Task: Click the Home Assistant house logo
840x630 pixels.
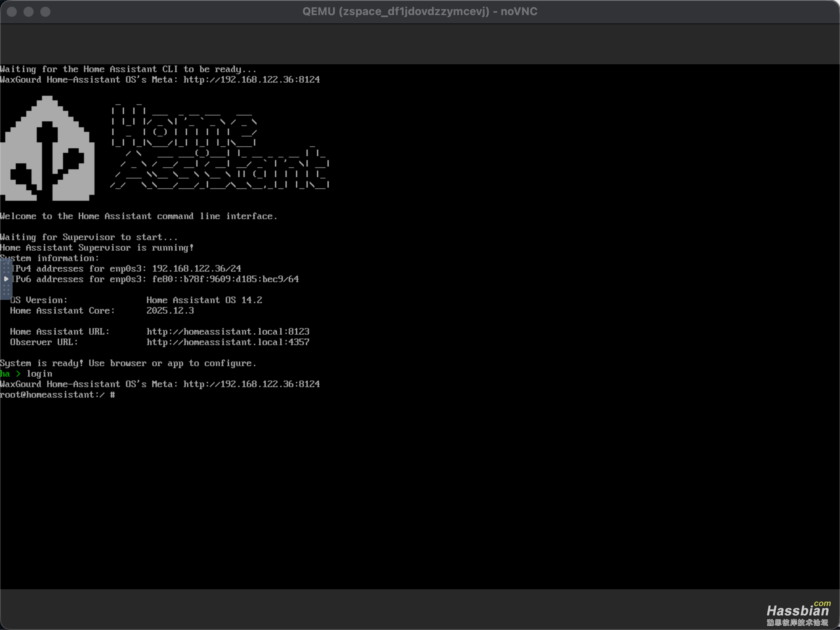Action: [x=47, y=149]
